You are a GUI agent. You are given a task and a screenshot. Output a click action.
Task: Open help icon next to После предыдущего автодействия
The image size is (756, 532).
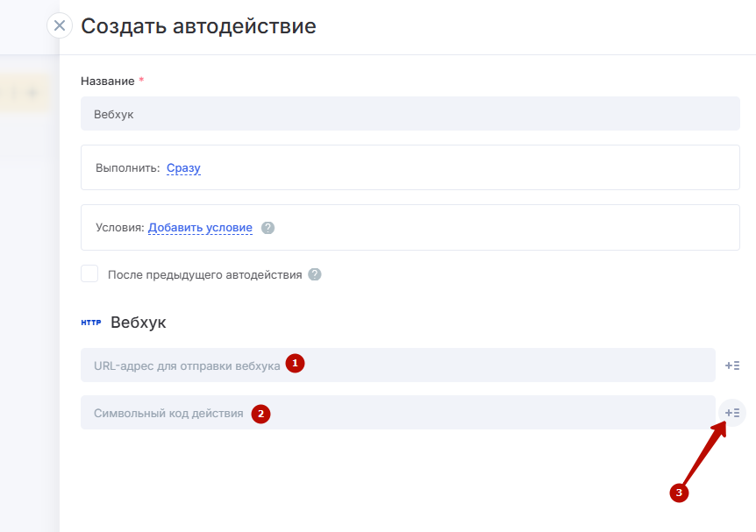315,274
